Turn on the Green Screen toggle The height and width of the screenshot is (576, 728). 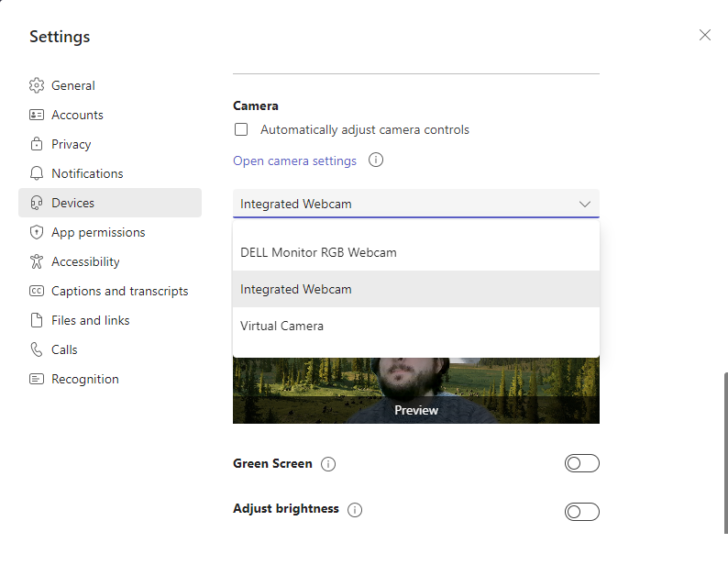pyautogui.click(x=581, y=463)
